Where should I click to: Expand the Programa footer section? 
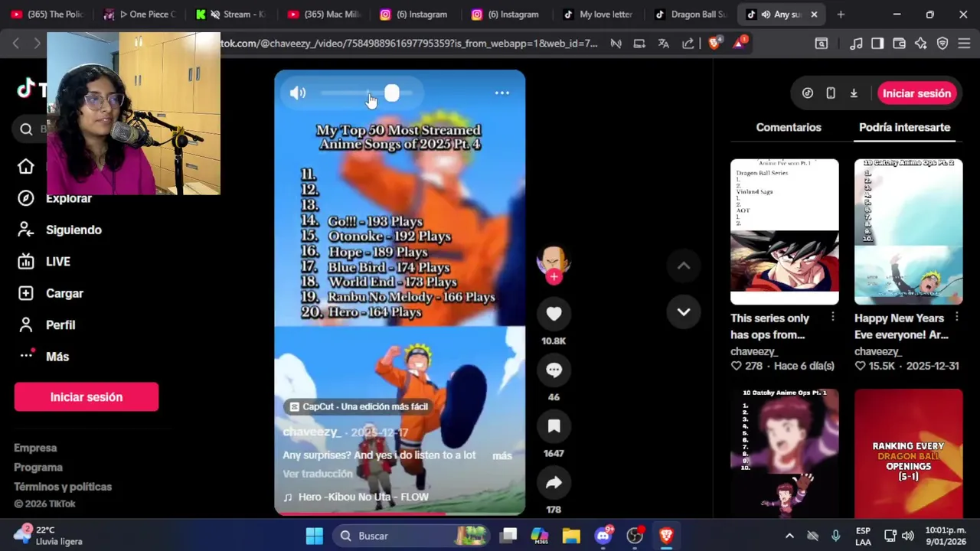click(x=38, y=467)
